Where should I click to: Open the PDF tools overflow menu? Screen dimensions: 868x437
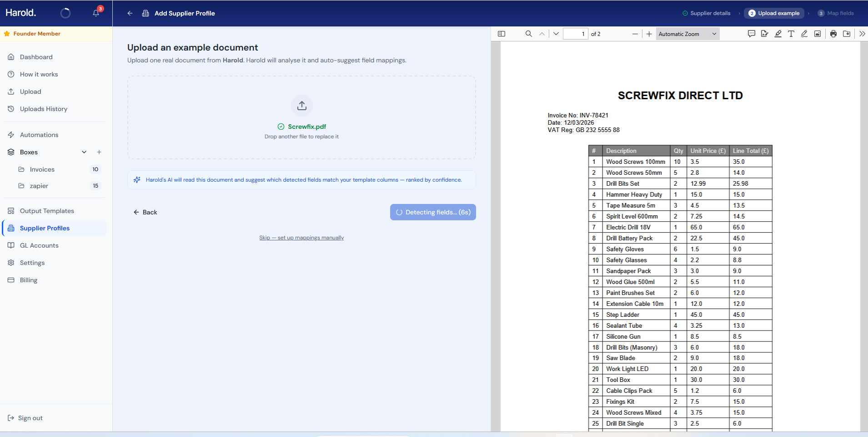click(x=862, y=34)
